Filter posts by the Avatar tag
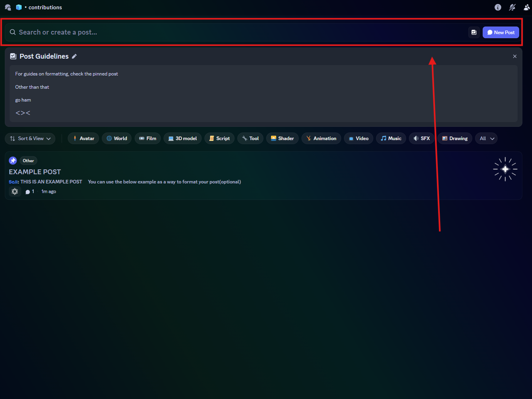This screenshot has height=399, width=532. (84, 139)
